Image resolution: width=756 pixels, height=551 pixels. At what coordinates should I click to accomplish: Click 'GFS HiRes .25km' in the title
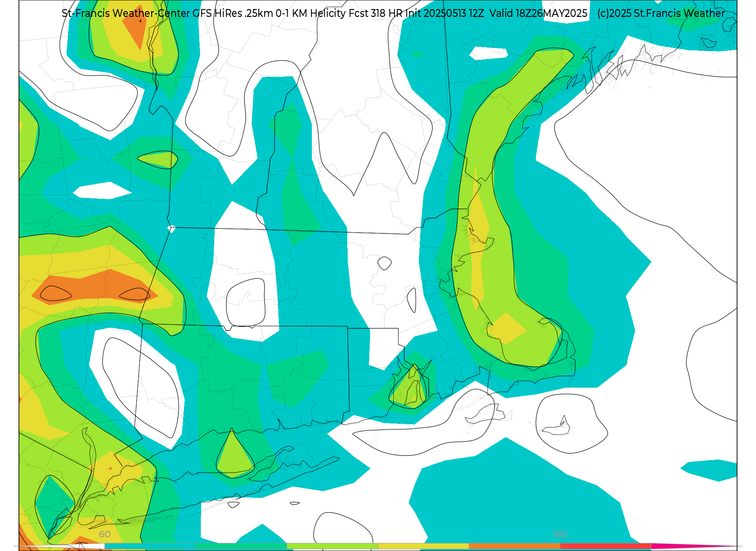[233, 13]
